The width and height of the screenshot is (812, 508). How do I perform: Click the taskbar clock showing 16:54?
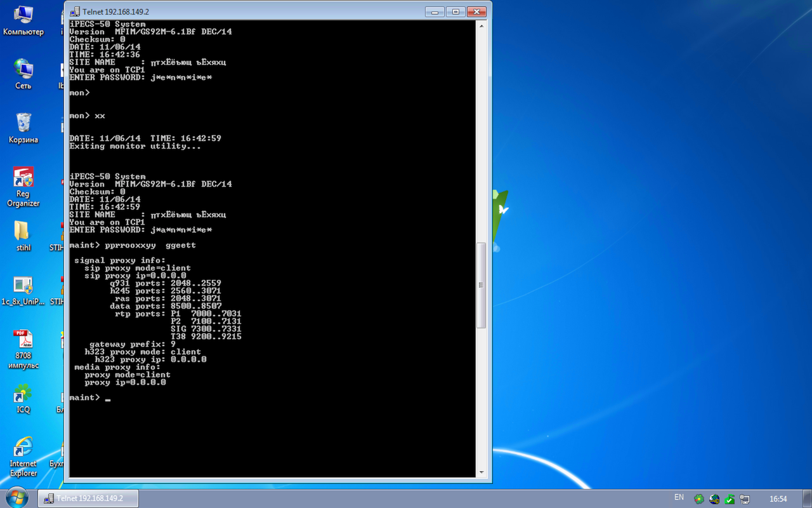pyautogui.click(x=778, y=499)
